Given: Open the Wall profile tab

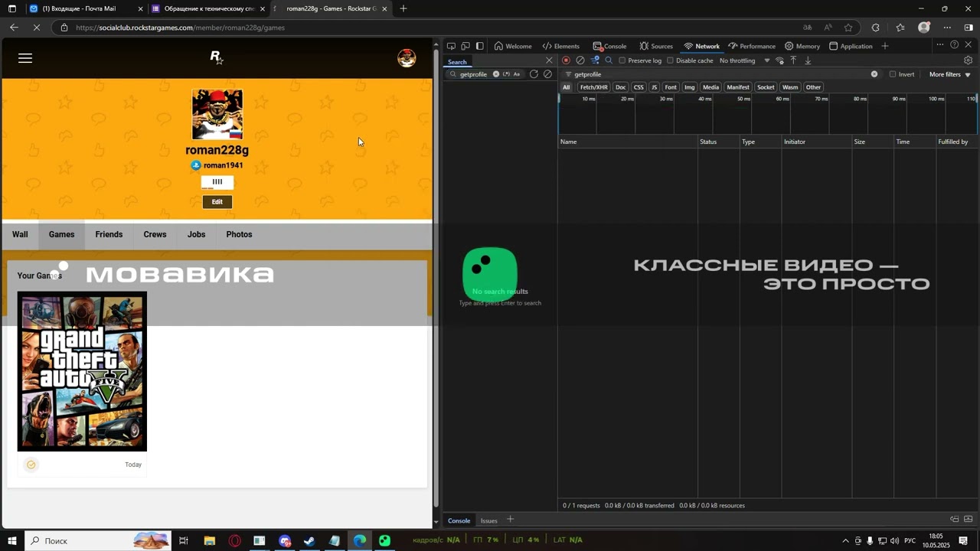Looking at the screenshot, I should coord(20,235).
